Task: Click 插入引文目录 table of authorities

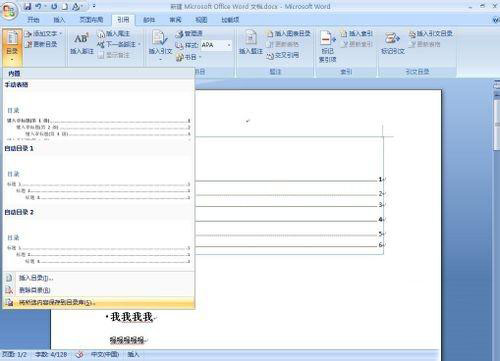Action: point(430,33)
